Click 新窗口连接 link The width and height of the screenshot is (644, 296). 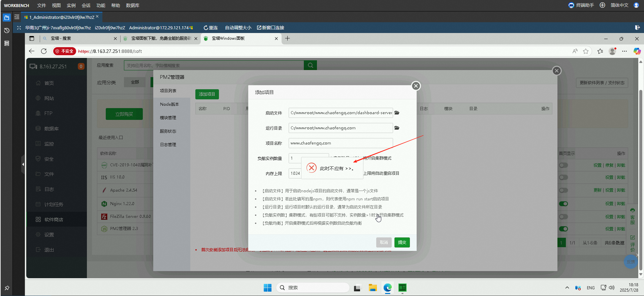(270, 28)
